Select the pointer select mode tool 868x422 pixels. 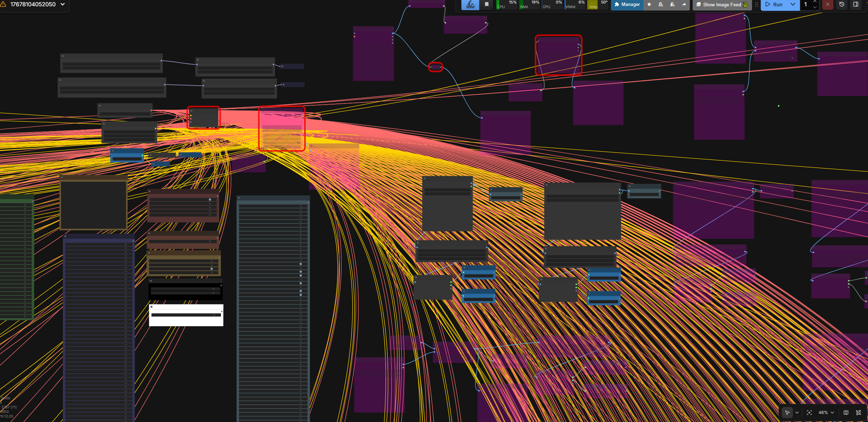coord(787,413)
